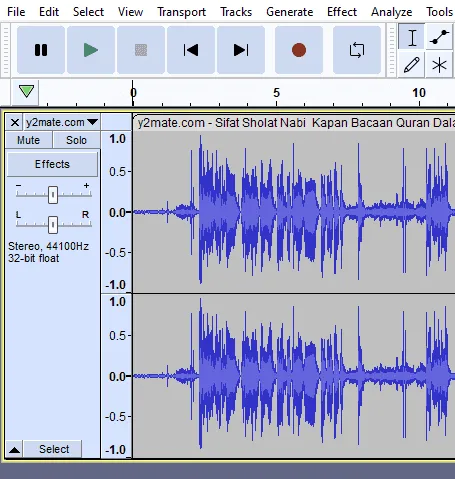Start recording with the red Record button
Image resolution: width=455 pixels, height=479 pixels.
[x=299, y=50]
